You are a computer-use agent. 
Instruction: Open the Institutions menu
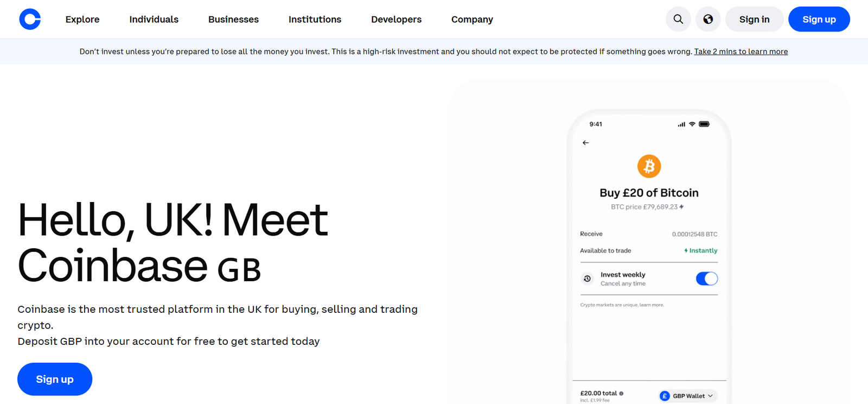pyautogui.click(x=315, y=19)
